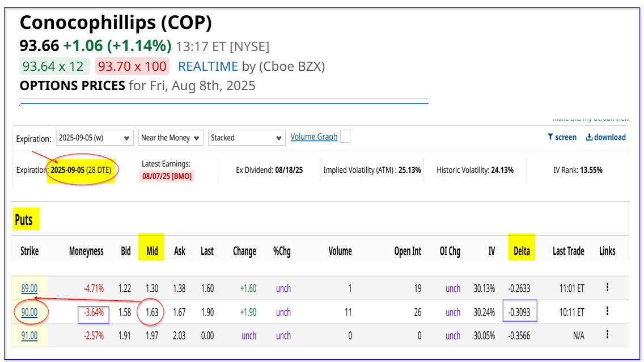Click the 08/07/25 [BMO] earnings date
Image resolution: width=644 pixels, height=362 pixels.
click(167, 177)
